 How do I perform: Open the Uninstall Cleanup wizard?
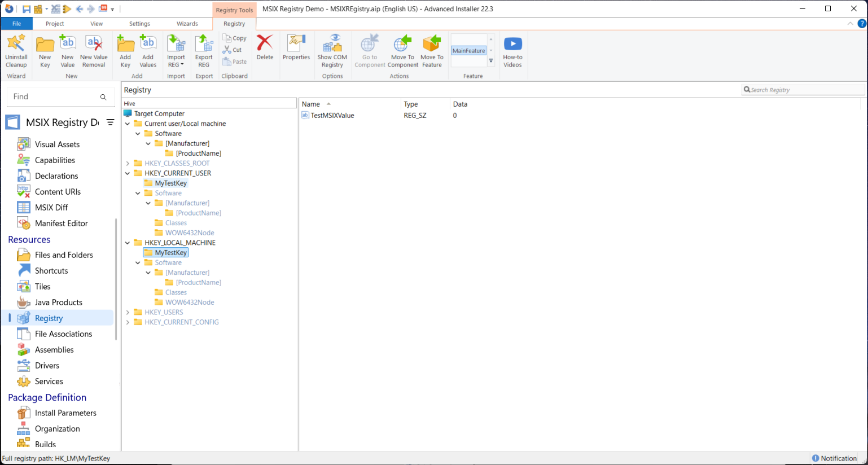16,51
